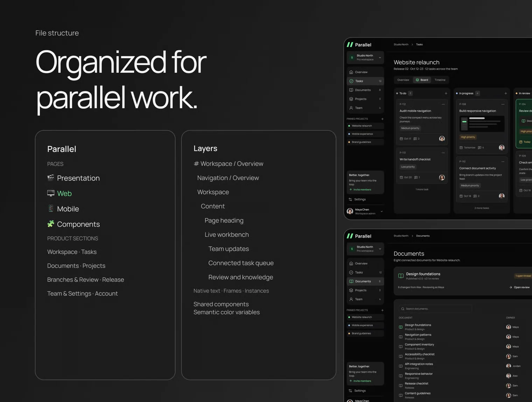Viewport: 532px width, 402px height.
Task: Click the Team person icon in Tasks mockup
Action: (351, 108)
